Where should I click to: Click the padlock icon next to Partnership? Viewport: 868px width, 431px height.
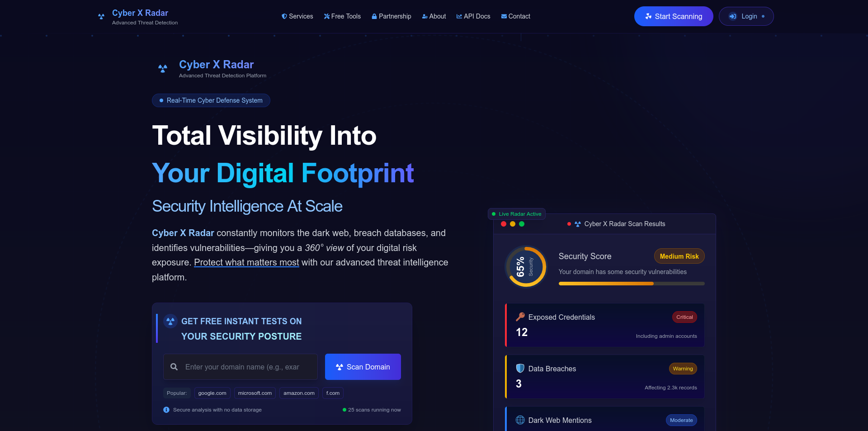[373, 16]
